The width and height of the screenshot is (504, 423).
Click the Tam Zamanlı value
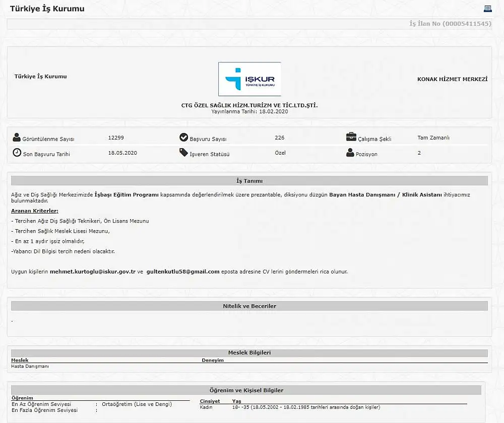tap(433, 137)
